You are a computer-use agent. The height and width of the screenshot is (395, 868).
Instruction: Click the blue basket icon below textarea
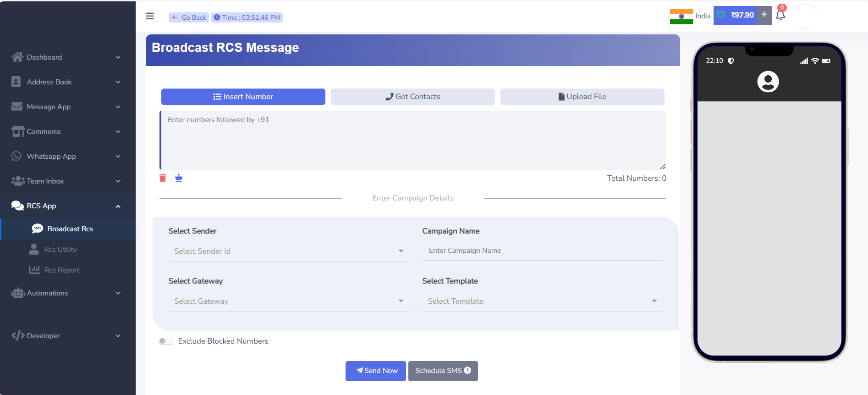[x=179, y=178]
